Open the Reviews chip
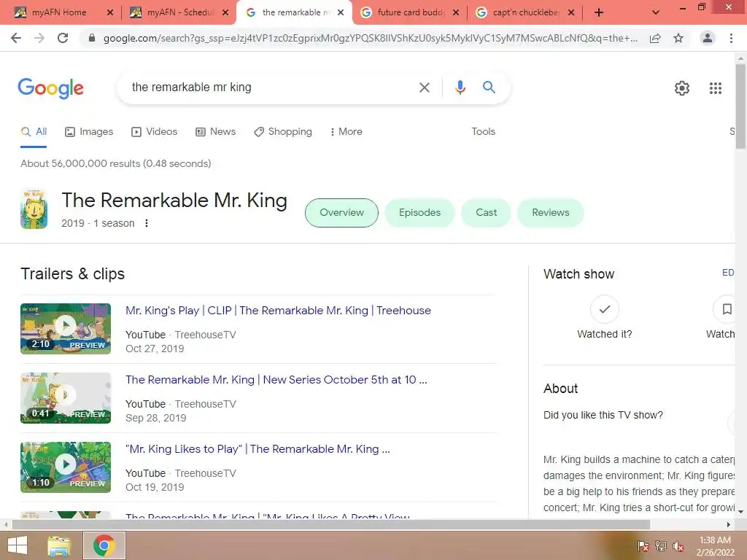This screenshot has width=747, height=560. pos(550,212)
